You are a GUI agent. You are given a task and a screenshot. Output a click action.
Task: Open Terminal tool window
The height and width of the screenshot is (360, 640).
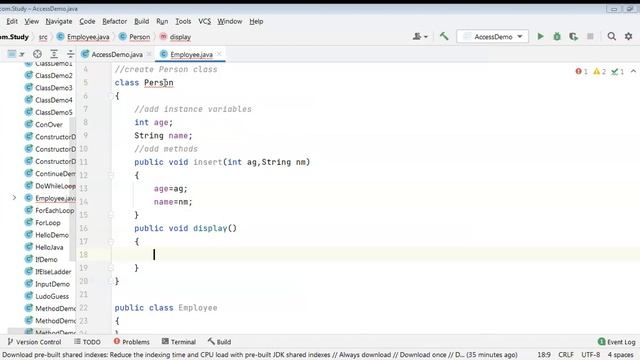point(179,342)
